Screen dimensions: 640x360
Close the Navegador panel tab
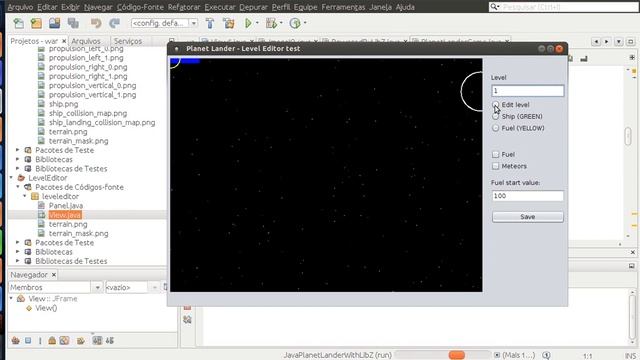coord(53,275)
